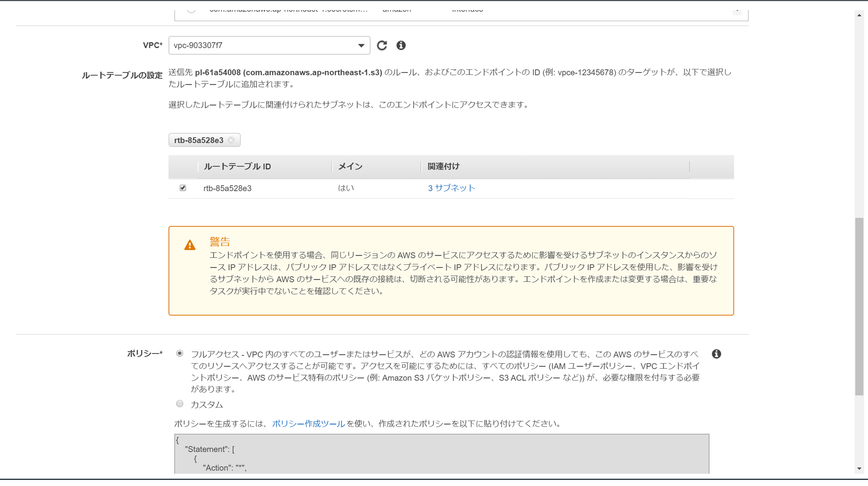The height and width of the screenshot is (486, 868).
Task: Select the カスタム policy radio button
Action: (179, 404)
